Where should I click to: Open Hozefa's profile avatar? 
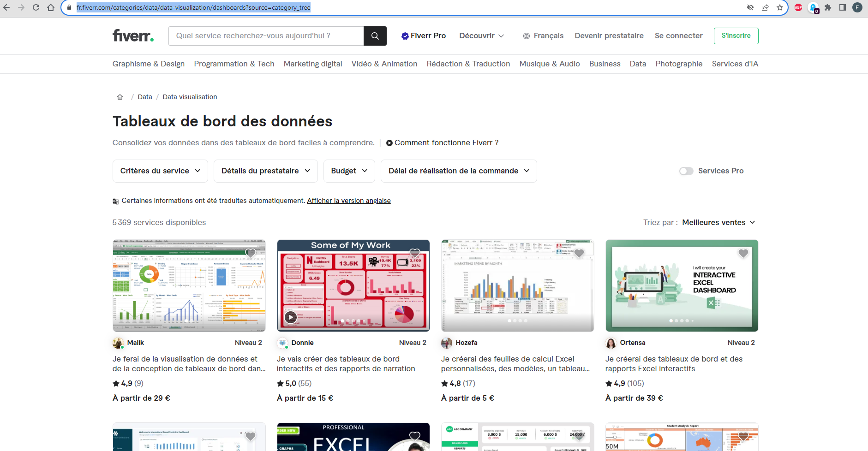pyautogui.click(x=447, y=343)
